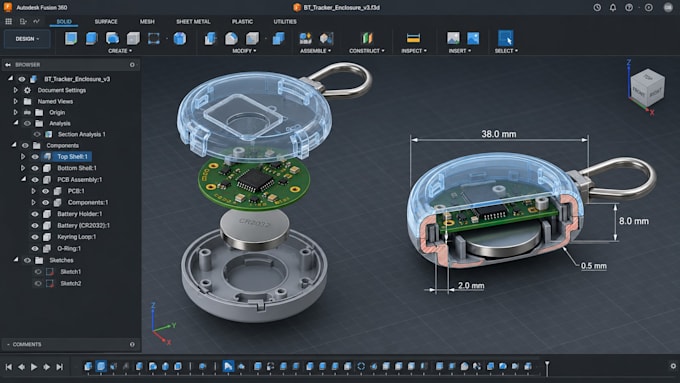Hide Battery (CR2032):1 component
The width and height of the screenshot is (680, 383).
[x=35, y=226]
